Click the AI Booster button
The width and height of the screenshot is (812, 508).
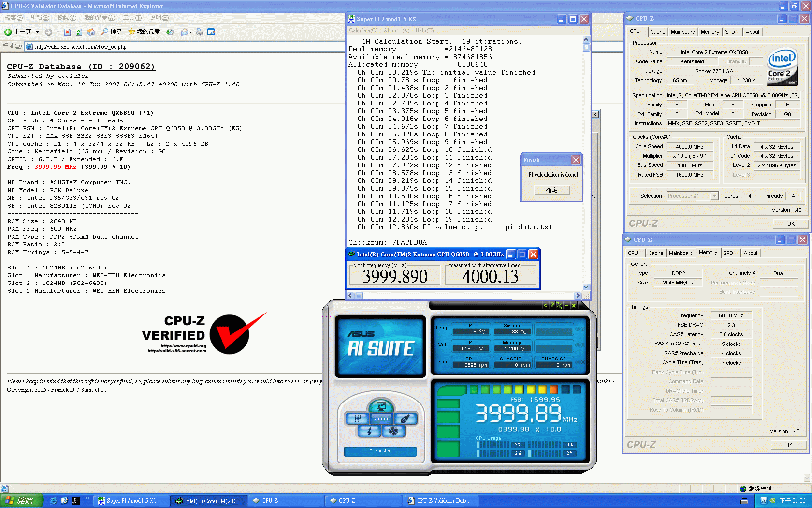pos(380,451)
